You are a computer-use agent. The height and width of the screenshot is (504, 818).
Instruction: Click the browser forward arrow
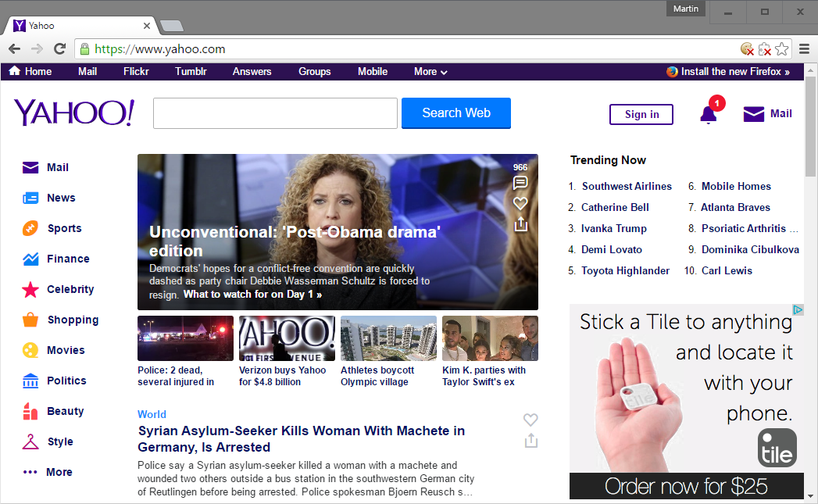click(x=37, y=49)
